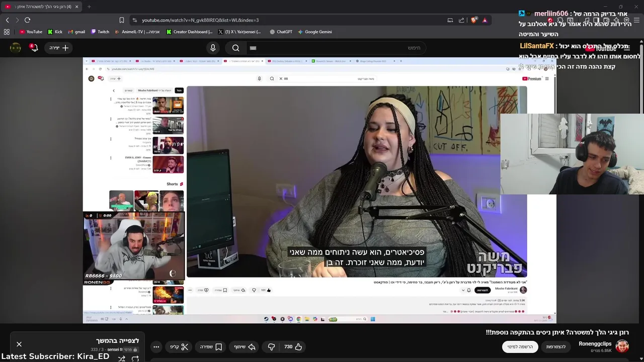Open the ChatGPT bookmark
The image size is (644, 362).
tap(281, 32)
